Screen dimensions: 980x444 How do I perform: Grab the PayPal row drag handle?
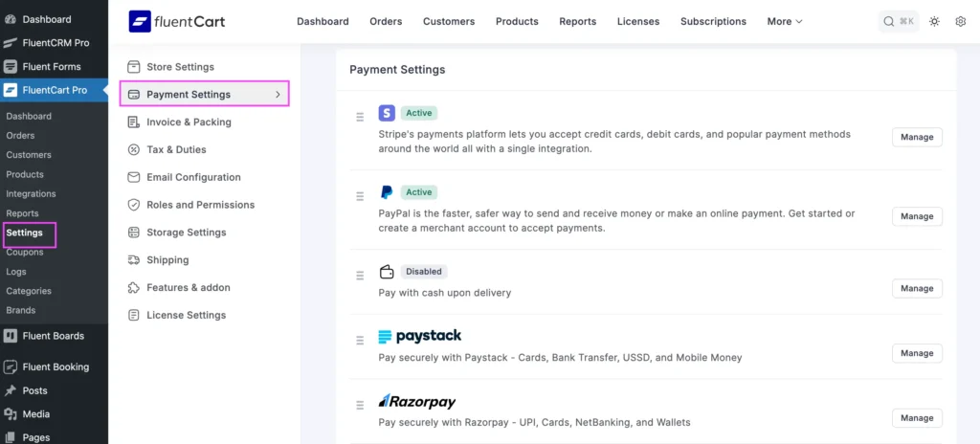(360, 196)
